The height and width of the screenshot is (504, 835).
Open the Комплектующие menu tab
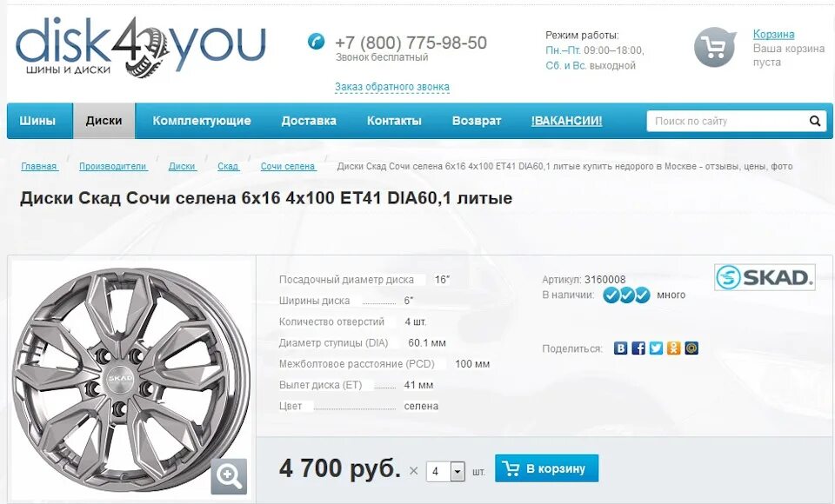coord(202,121)
